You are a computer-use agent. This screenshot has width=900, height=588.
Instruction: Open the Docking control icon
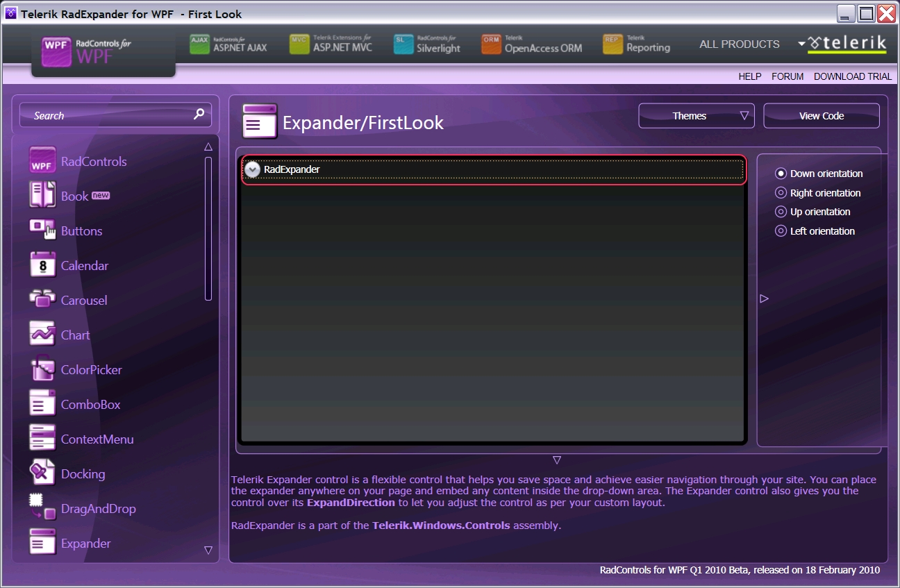coord(42,473)
